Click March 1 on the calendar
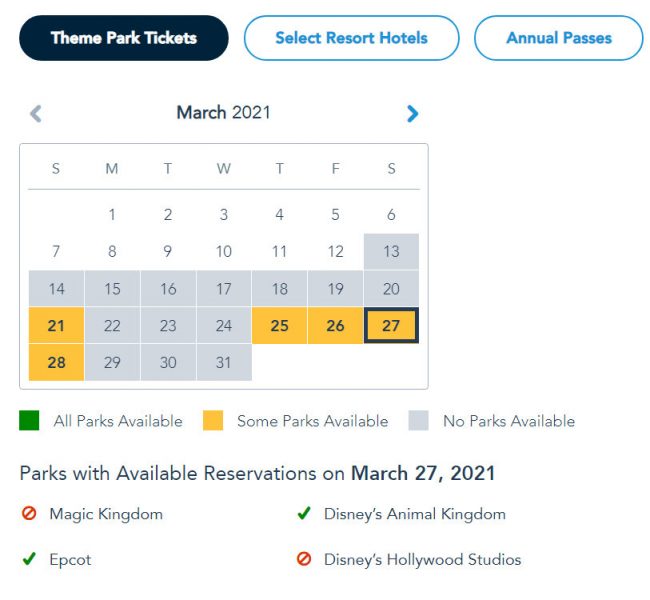 coord(112,214)
